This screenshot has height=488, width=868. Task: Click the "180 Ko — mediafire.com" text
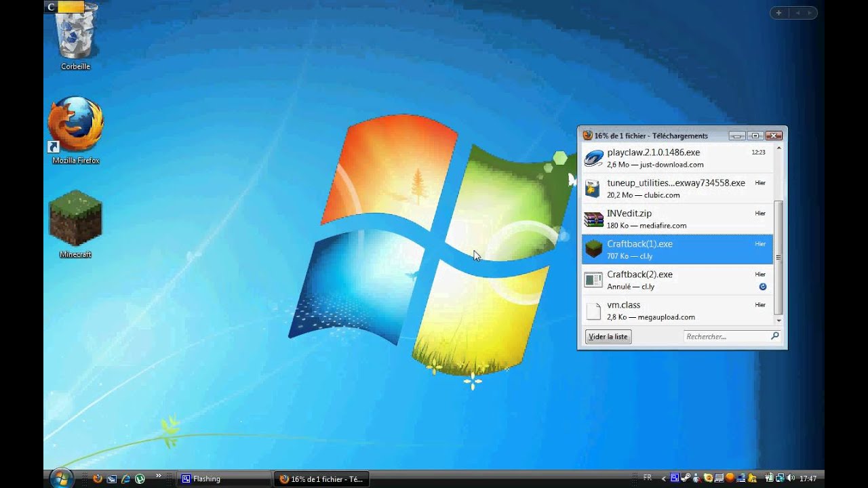coord(647,226)
